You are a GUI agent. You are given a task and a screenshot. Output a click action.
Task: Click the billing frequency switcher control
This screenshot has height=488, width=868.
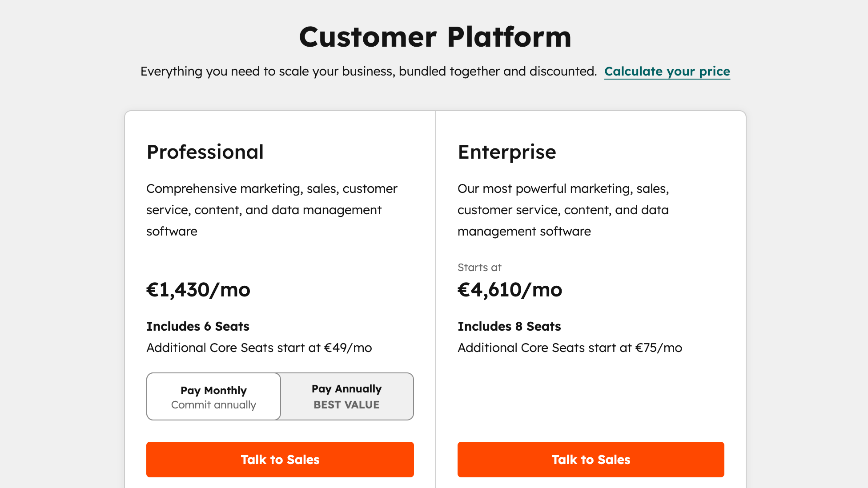point(280,396)
